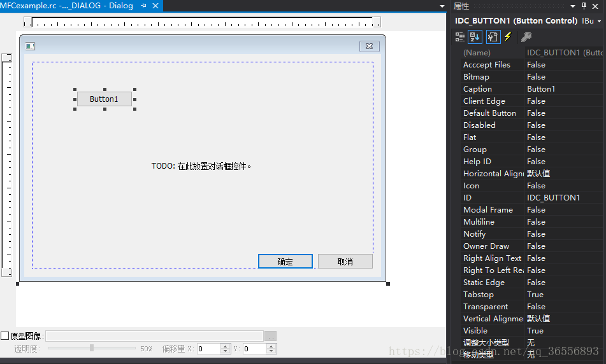
Task: Click the dialog preview system icon
Action: click(x=30, y=46)
